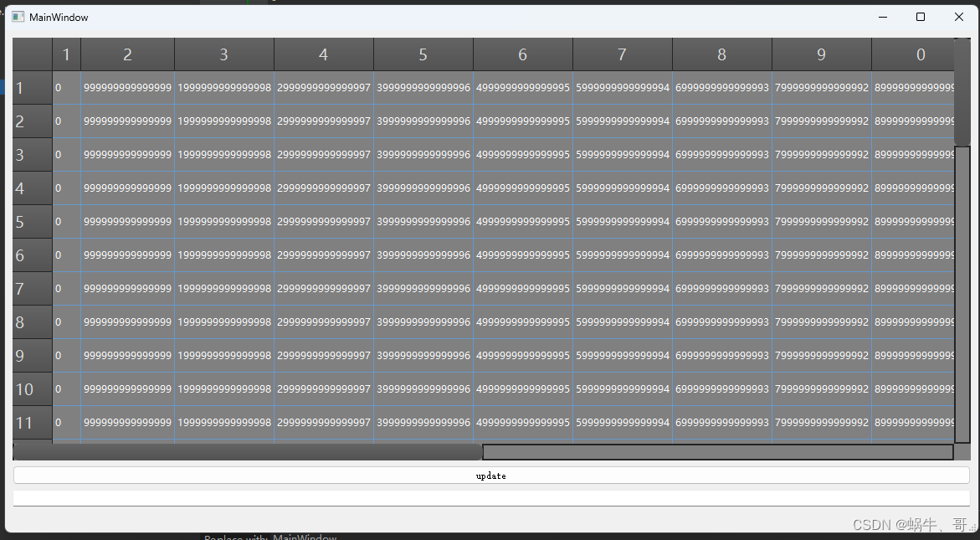Click the MainWindow icon in the title bar
This screenshot has height=540, width=980.
point(18,16)
